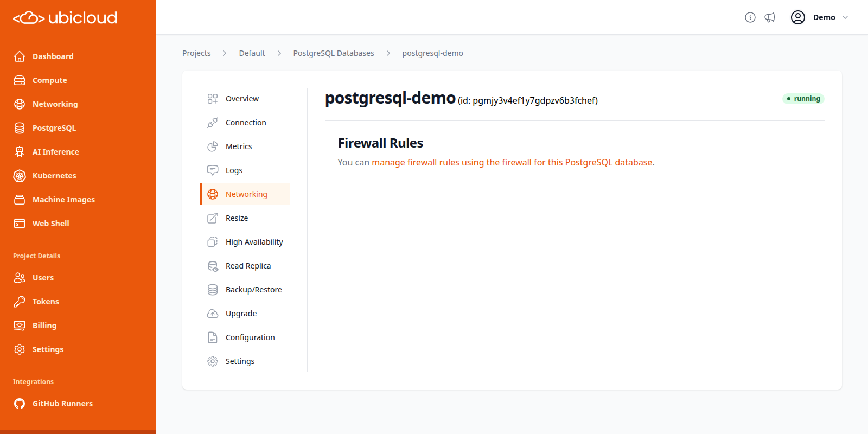Click the database Settings gear icon in the white panel
The width and height of the screenshot is (868, 434).
click(x=213, y=361)
